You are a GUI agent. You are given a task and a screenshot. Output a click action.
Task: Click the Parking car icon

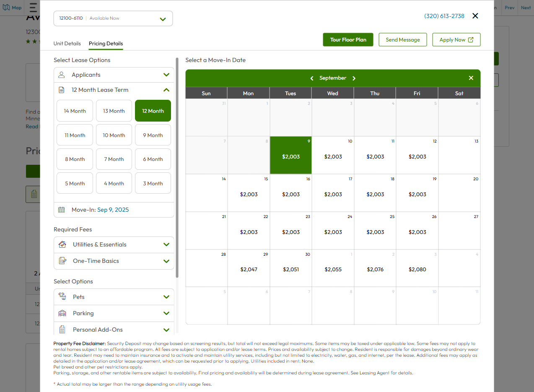pos(62,313)
